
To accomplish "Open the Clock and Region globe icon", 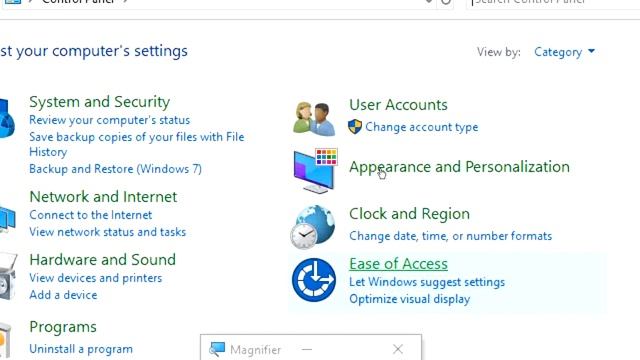I will (x=313, y=227).
